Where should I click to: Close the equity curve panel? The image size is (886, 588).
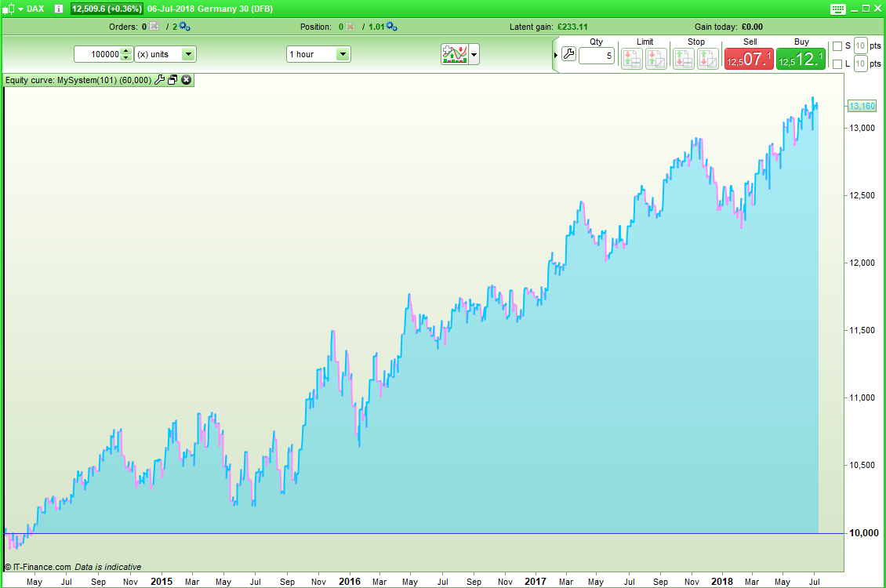point(186,80)
